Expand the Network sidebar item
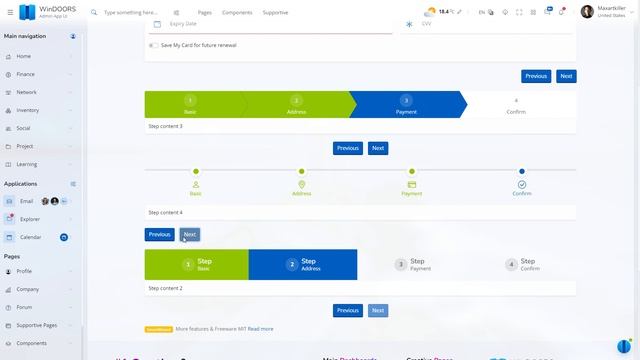 tap(40, 92)
